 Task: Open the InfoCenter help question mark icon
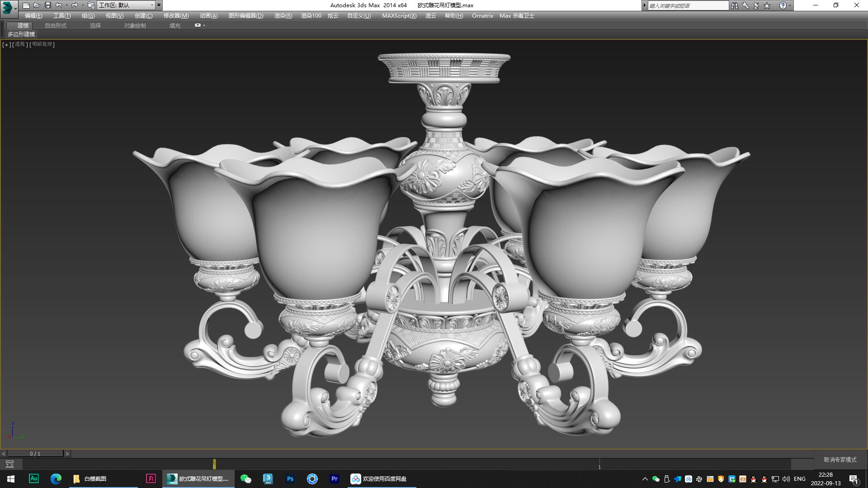783,5
